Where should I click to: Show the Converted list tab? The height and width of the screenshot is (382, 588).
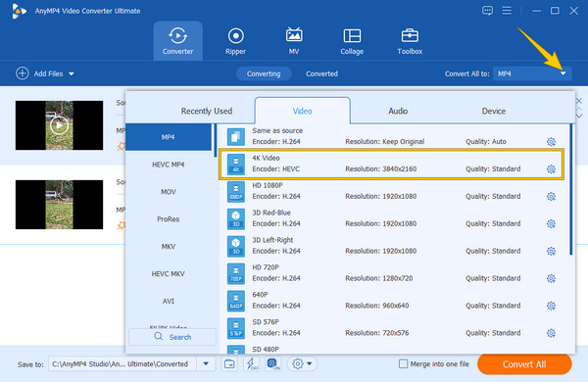321,73
